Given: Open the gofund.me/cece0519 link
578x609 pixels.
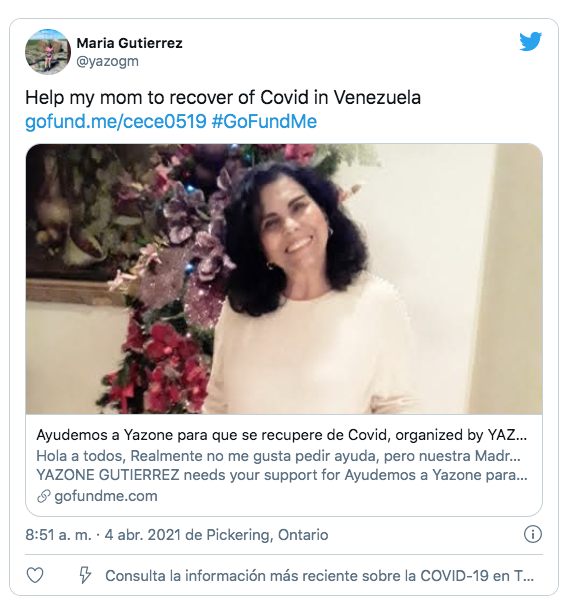Looking at the screenshot, I should point(116,122).
